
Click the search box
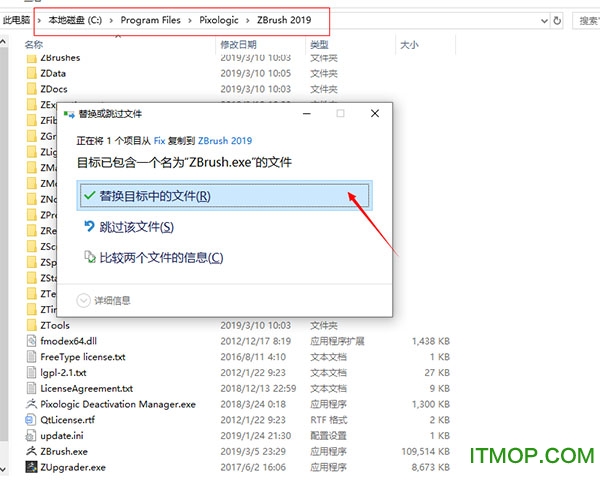click(x=586, y=21)
